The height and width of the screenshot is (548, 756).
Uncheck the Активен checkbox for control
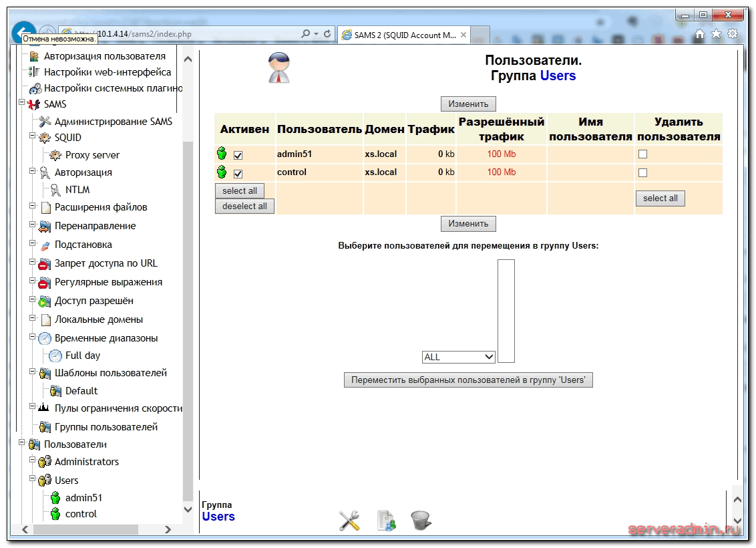(238, 174)
